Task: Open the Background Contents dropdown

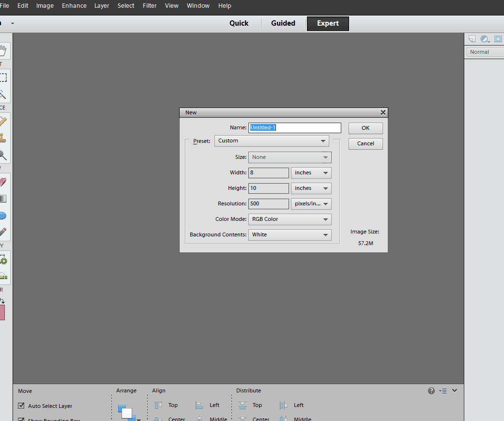Action: 290,235
